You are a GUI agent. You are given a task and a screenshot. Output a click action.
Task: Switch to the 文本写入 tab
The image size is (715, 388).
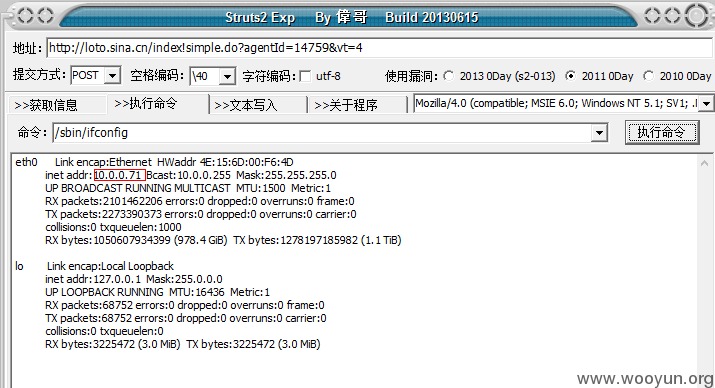(x=258, y=105)
